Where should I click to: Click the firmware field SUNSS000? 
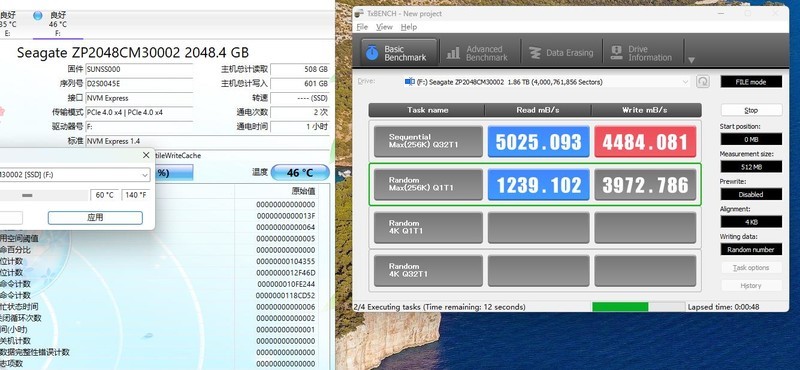click(x=139, y=69)
